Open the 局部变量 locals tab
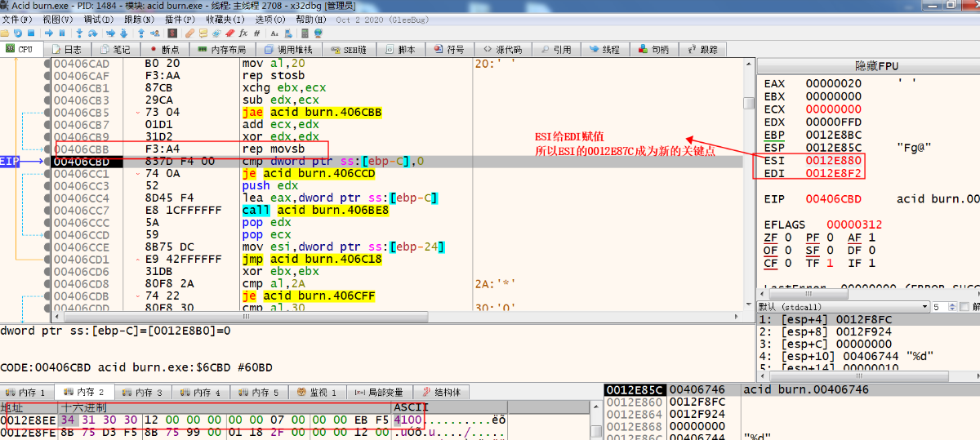 click(x=381, y=393)
